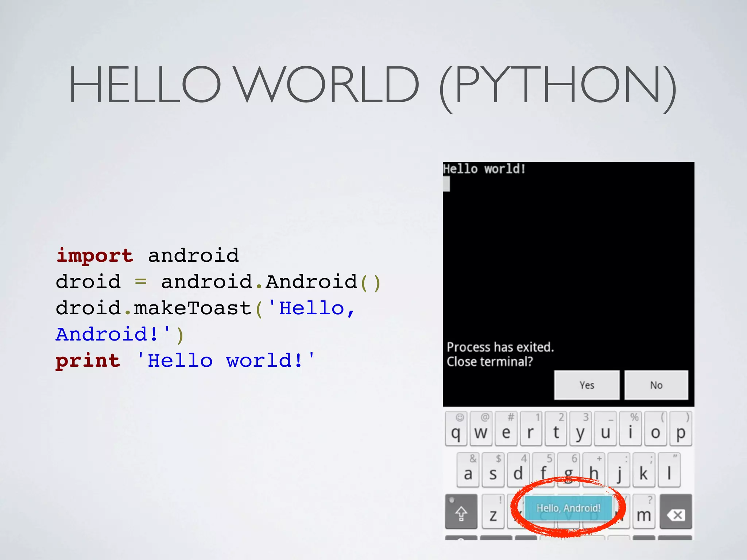
Task: Tap the Shift key on the keyboard
Action: 461,512
